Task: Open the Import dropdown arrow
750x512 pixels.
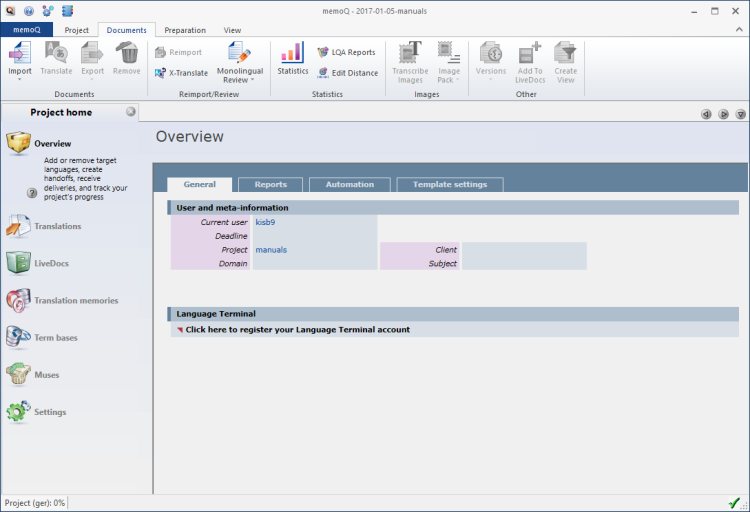Action: point(20,79)
